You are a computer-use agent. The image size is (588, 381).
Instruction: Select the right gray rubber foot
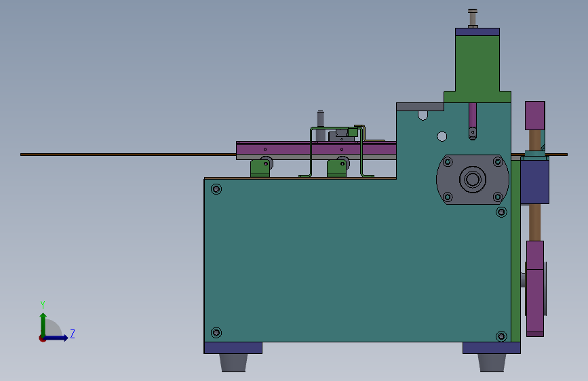click(492, 363)
